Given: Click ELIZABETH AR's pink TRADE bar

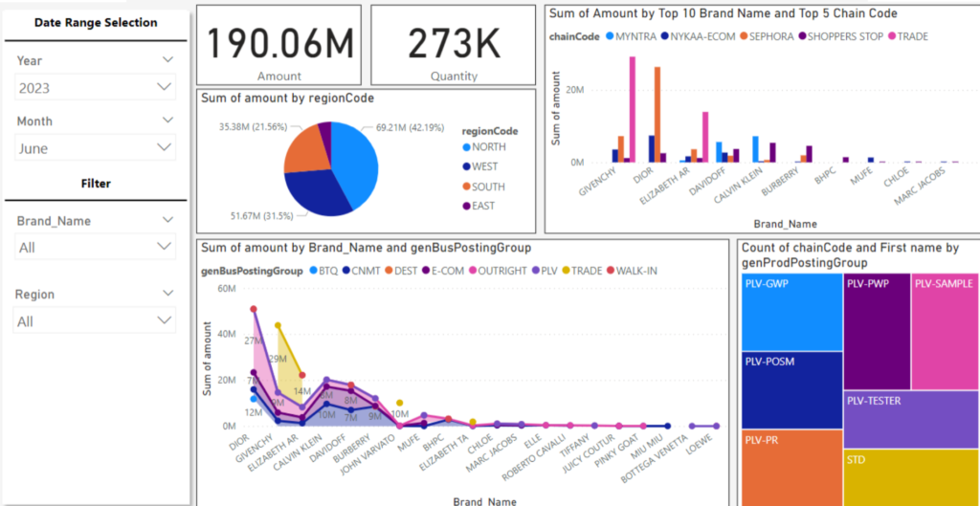Looking at the screenshot, I should click(705, 137).
